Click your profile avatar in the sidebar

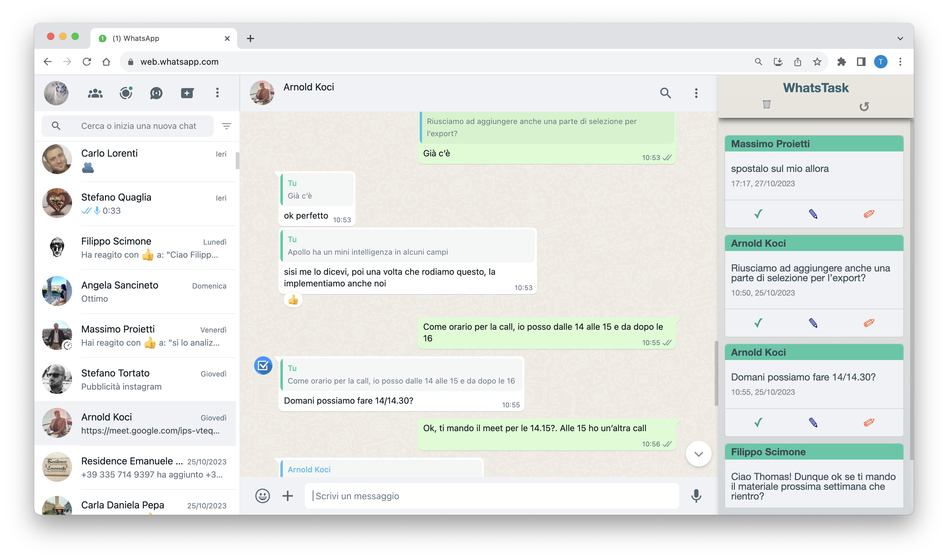point(56,93)
